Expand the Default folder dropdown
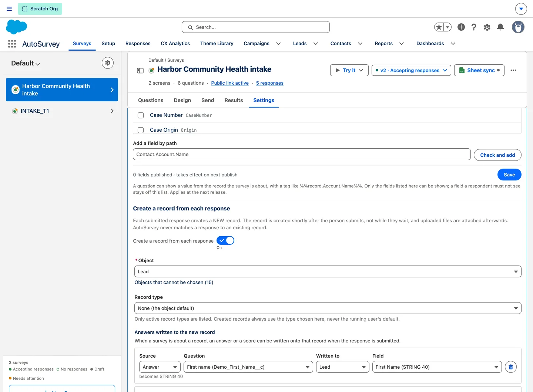The image size is (533, 392). 26,63
